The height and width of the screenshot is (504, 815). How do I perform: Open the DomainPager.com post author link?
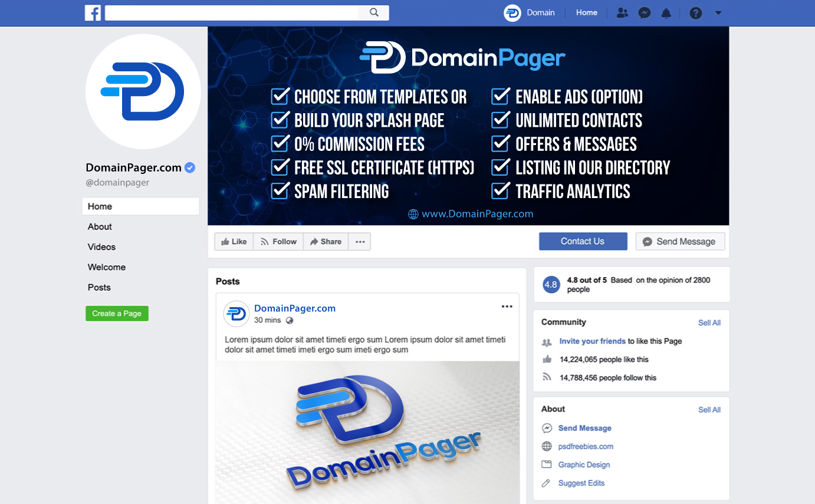[295, 308]
